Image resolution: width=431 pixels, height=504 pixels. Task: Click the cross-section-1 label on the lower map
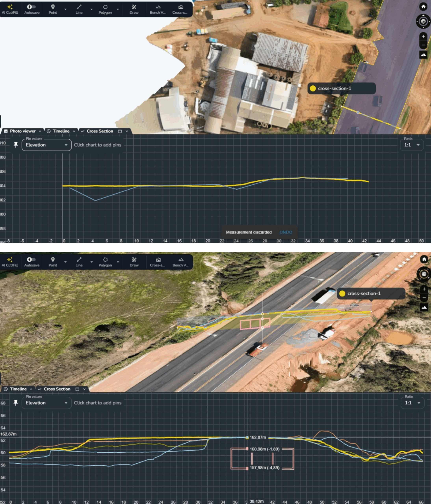(x=364, y=294)
